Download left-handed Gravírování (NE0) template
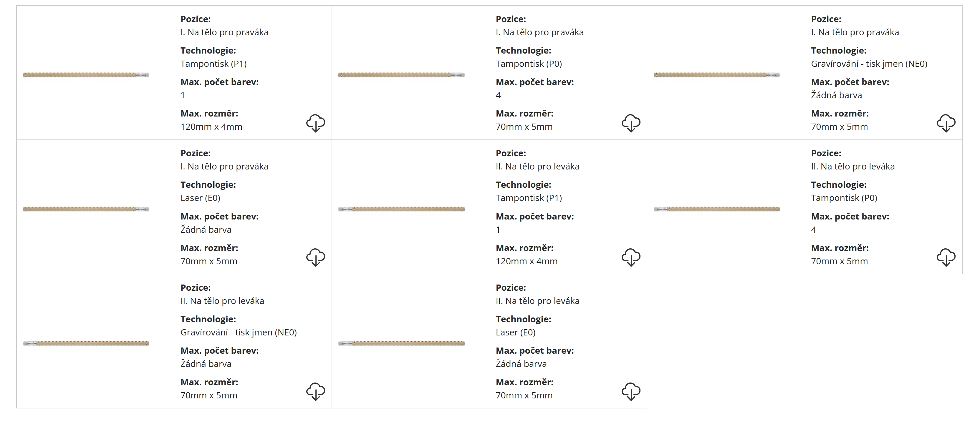The image size is (980, 424). 315,391
